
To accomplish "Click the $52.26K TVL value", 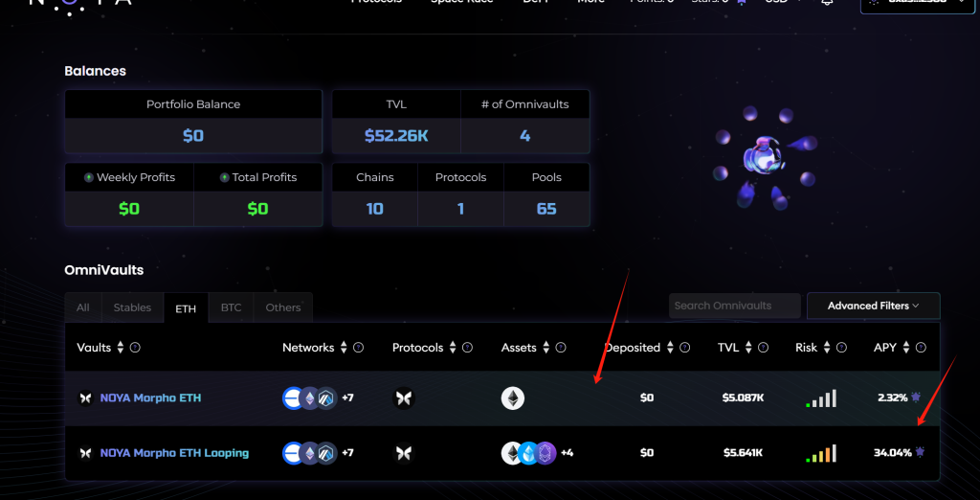I will 396,136.
